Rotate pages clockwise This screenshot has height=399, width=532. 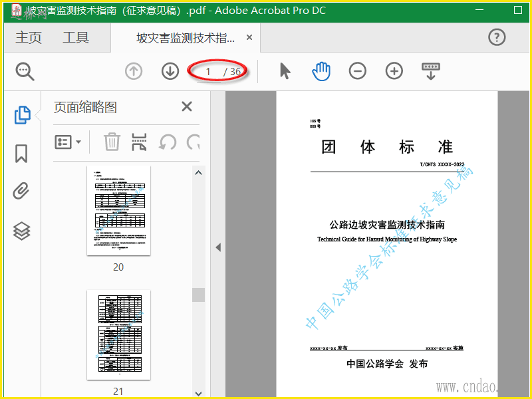193,142
